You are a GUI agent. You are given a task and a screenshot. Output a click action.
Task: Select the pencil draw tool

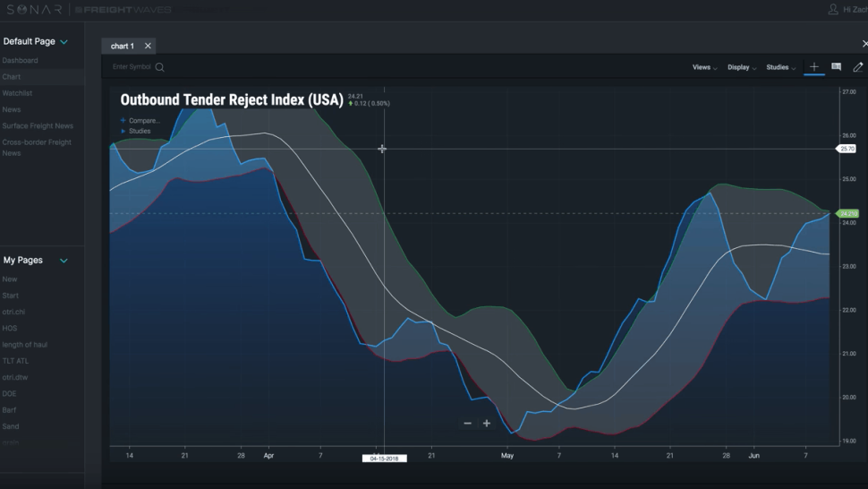point(858,67)
